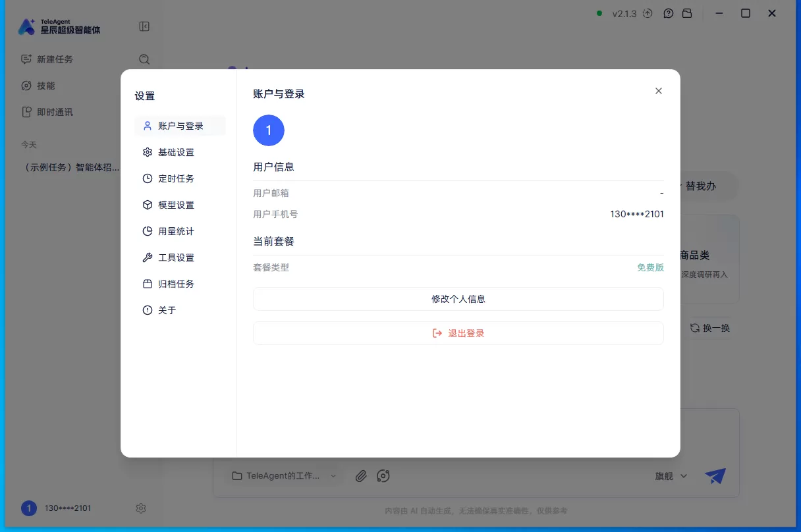Open 工具设置 settings section
This screenshot has width=801, height=532.
click(180, 257)
